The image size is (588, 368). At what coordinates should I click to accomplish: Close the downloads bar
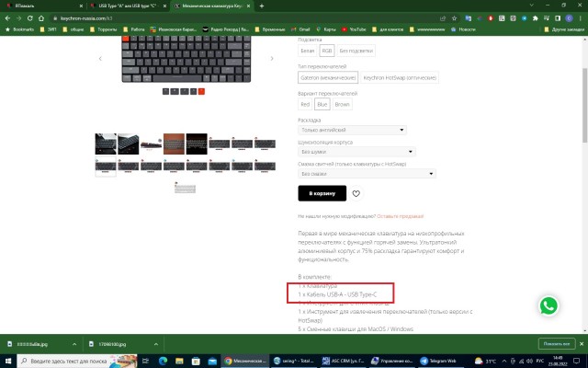pos(582,343)
